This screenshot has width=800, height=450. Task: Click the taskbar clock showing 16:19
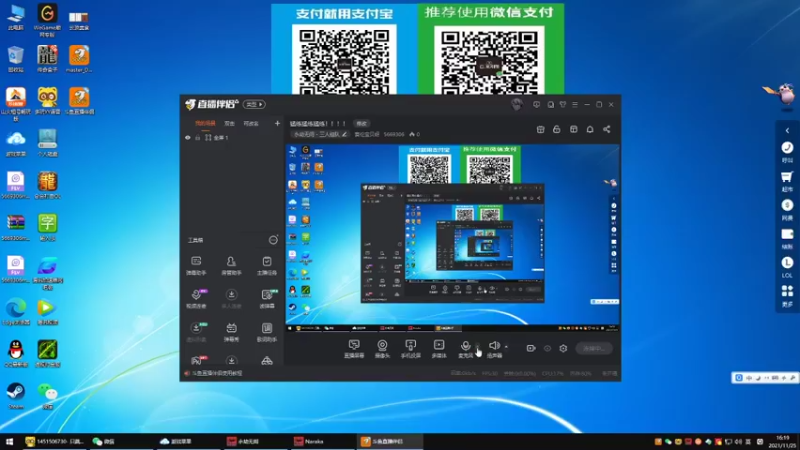point(782,441)
